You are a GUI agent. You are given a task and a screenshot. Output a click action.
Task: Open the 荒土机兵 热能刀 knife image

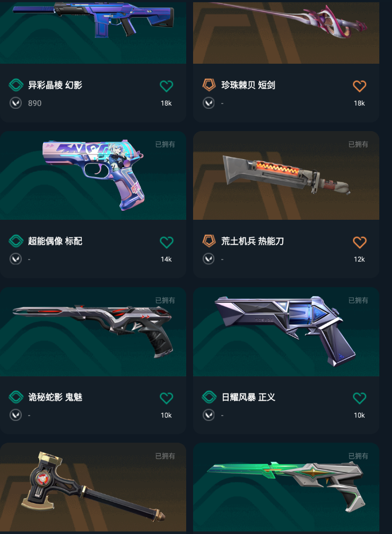pos(286,175)
